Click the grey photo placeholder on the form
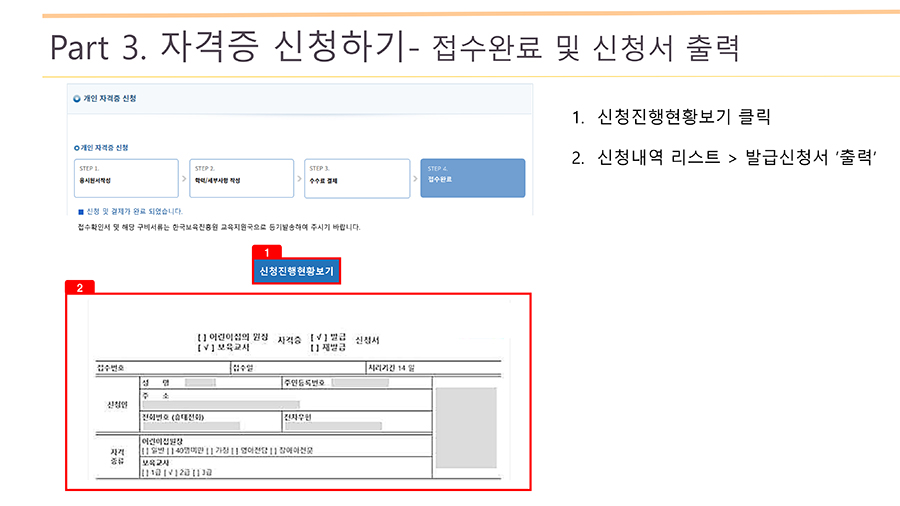 point(466,427)
